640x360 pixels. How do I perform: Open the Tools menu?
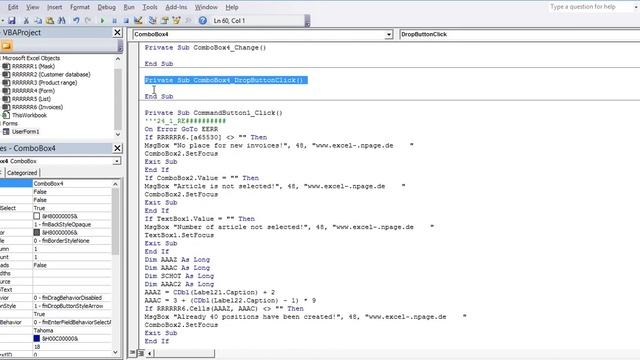[x=150, y=7]
